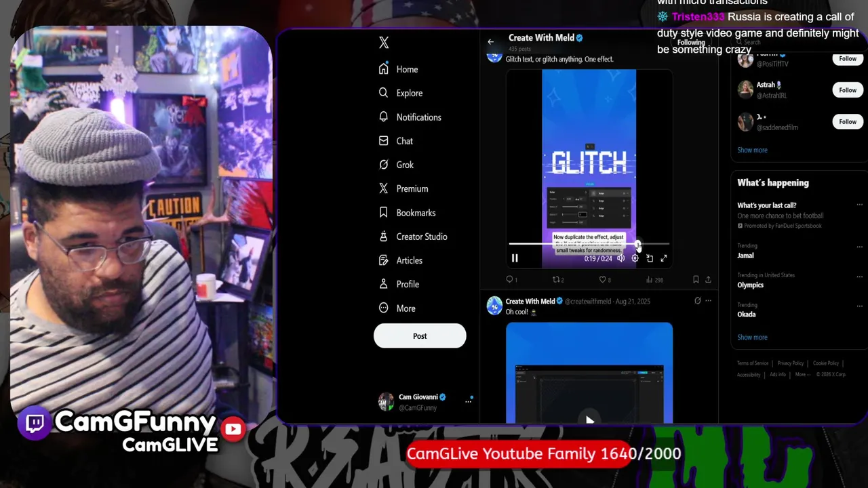The image size is (868, 488).
Task: Open Accessibility footer link
Action: coord(749,375)
